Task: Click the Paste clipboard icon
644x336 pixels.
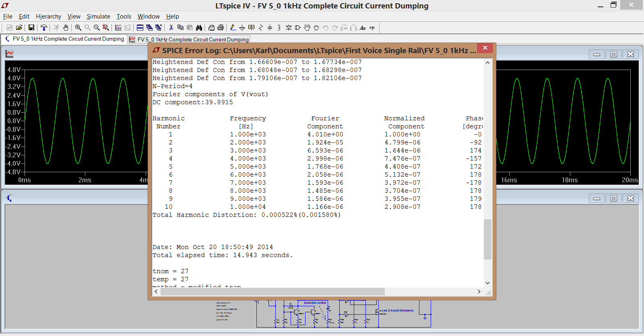Action: (190, 28)
